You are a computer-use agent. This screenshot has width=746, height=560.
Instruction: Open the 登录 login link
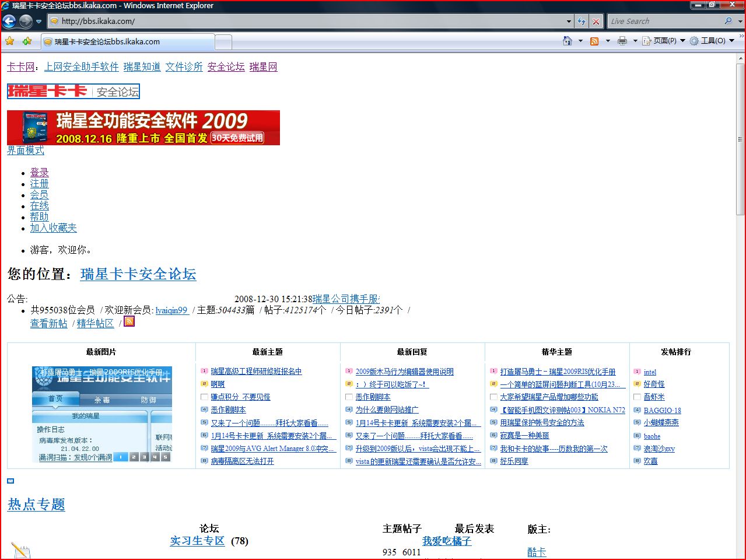(40, 173)
